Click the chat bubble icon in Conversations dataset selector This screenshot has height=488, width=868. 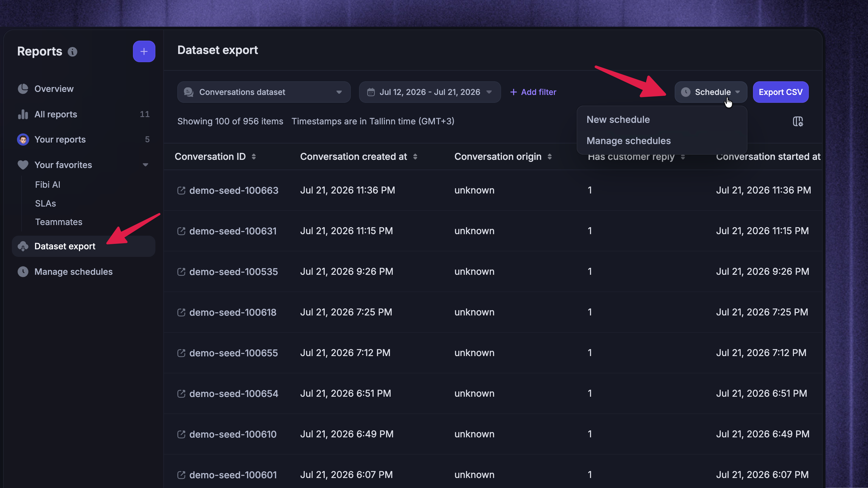tap(189, 92)
